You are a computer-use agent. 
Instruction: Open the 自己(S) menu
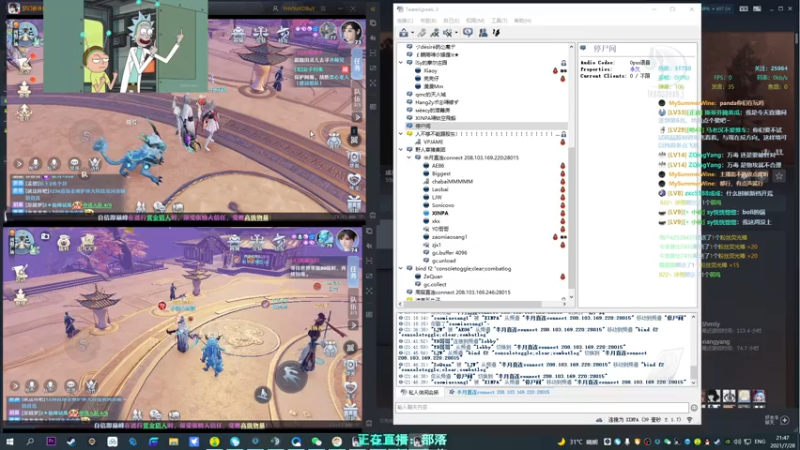click(x=451, y=20)
